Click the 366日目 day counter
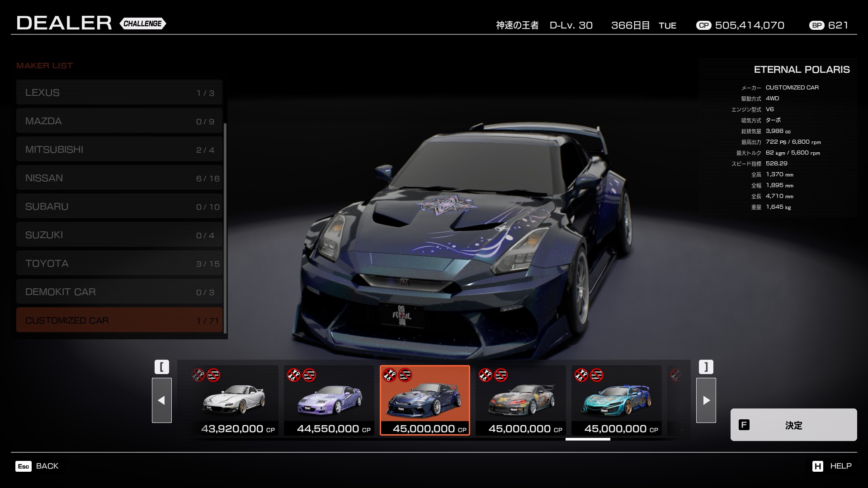Screen dimensions: 868x488 [630, 25]
